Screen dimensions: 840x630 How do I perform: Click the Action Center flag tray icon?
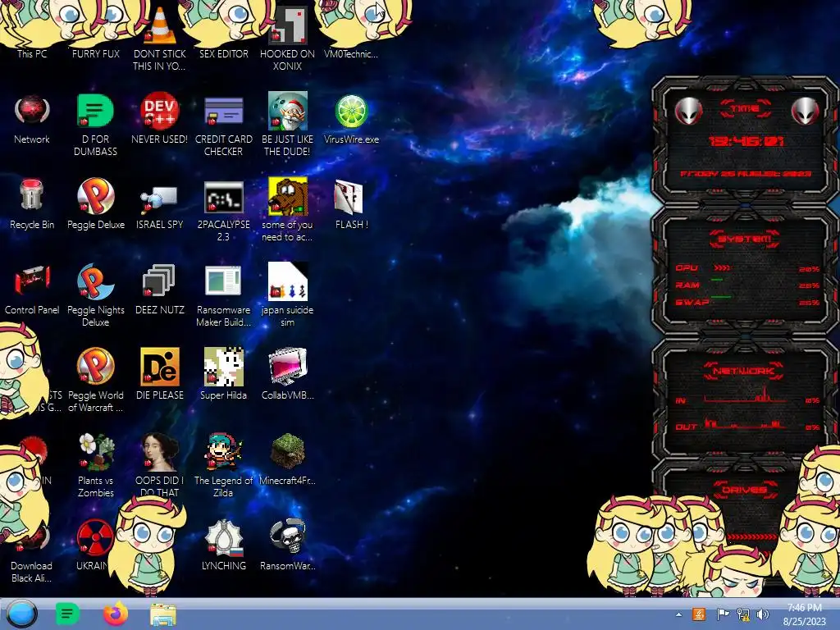click(723, 614)
